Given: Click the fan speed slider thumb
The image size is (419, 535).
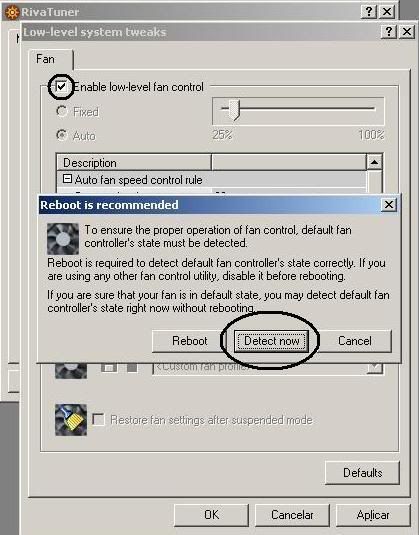Looking at the screenshot, I should (234, 110).
